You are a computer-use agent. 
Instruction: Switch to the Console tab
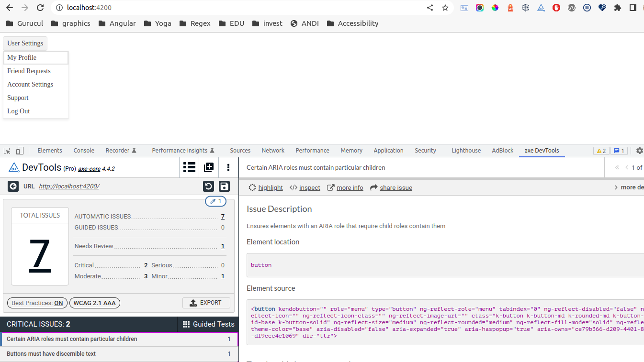(84, 150)
